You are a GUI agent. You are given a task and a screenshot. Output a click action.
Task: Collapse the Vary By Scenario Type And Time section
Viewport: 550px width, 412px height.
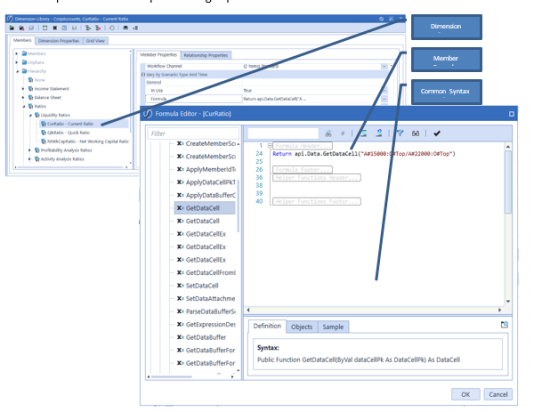[x=143, y=74]
